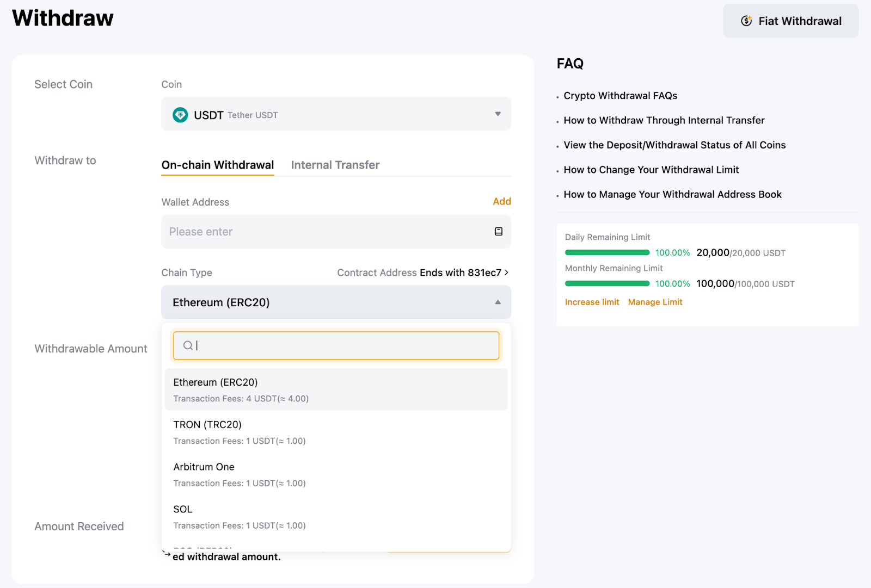Click the Select Coin label
The image size is (871, 588).
pos(63,84)
